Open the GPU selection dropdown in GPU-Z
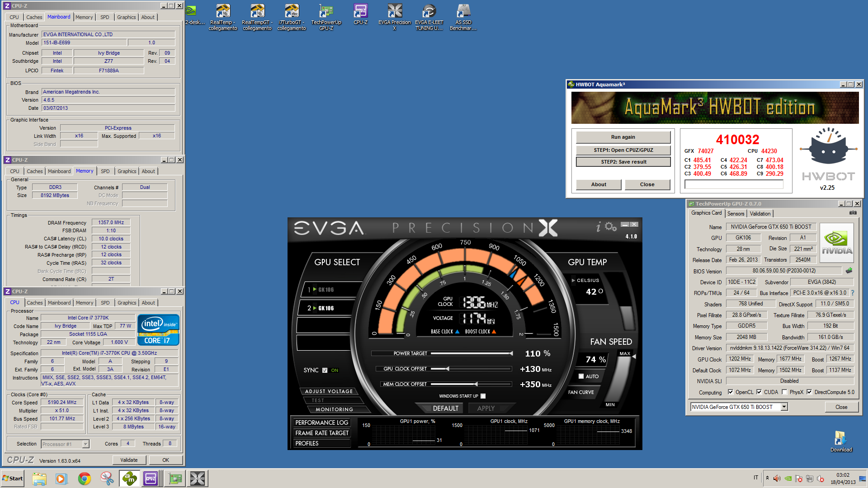This screenshot has height=488, width=868. pyautogui.click(x=784, y=407)
